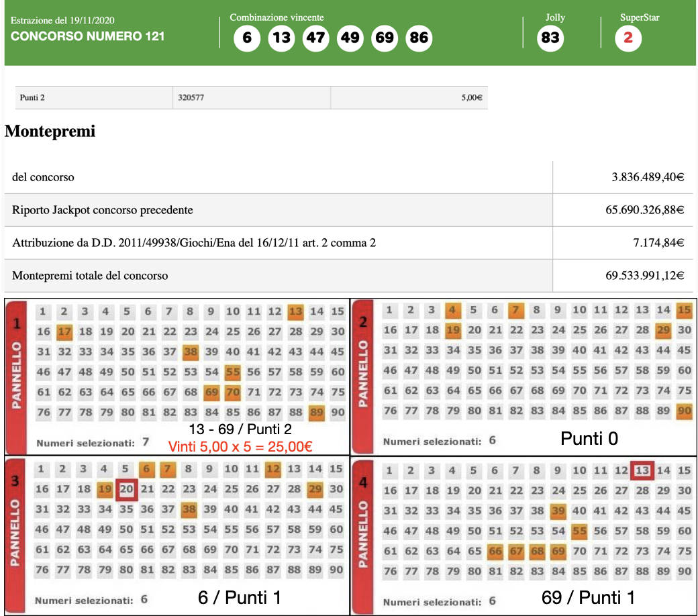This screenshot has height=616, width=698.
Task: Click winning number ball 86
Action: coord(419,38)
